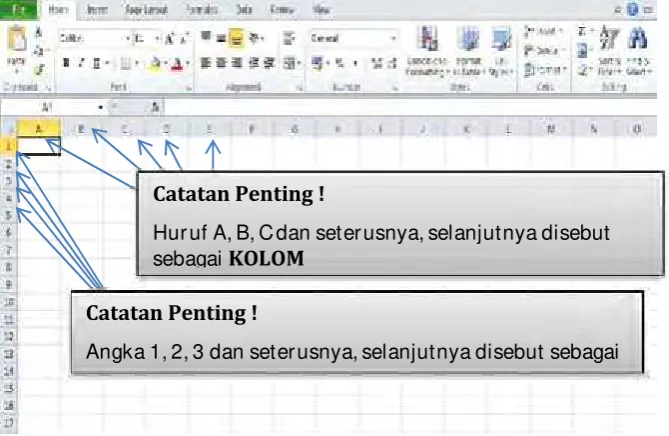Open Sort & Filter
669x436 pixels.
609,50
